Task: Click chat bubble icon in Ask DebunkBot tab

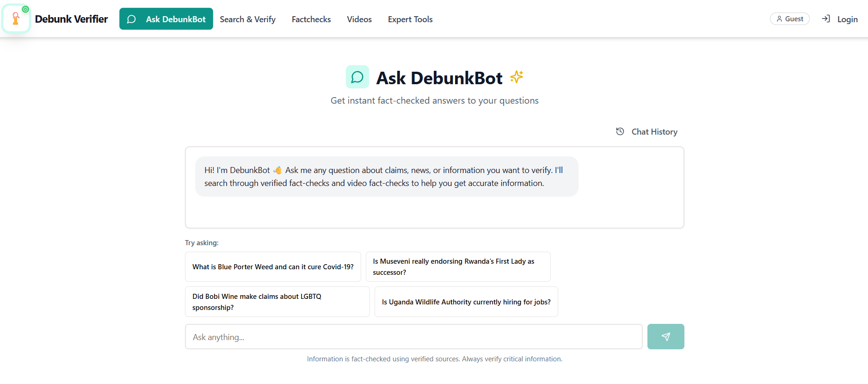Action: 131,19
